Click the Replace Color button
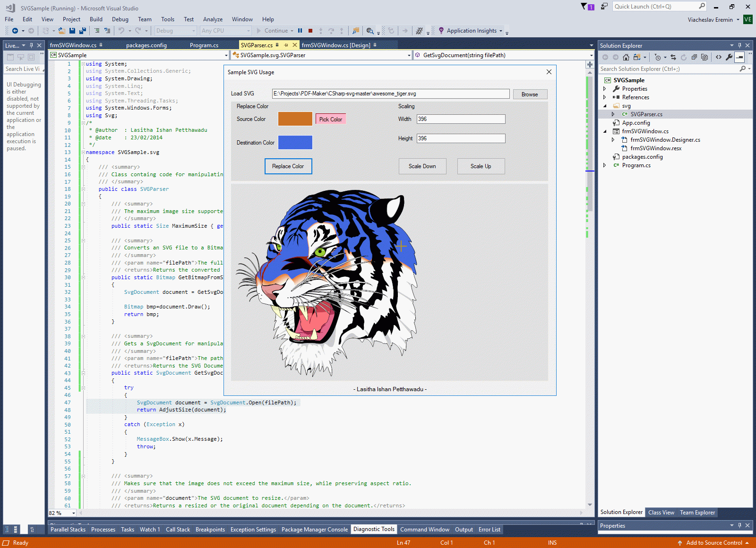 [x=288, y=166]
